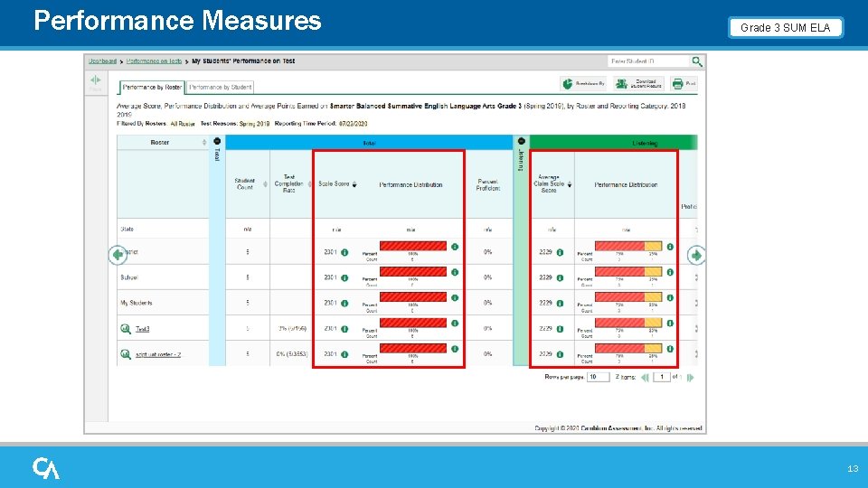
Task: Sort by Test Completion Rate column arrows
Action: click(309, 184)
